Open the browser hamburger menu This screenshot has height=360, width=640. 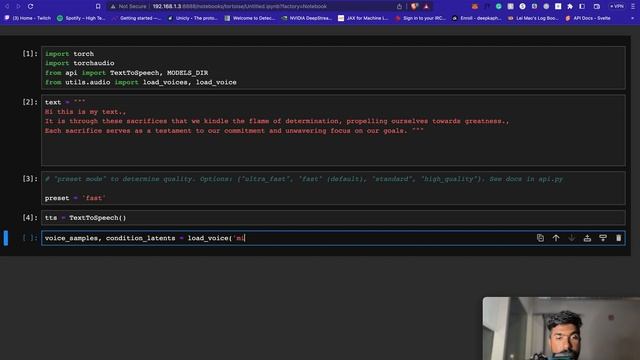[633, 6]
